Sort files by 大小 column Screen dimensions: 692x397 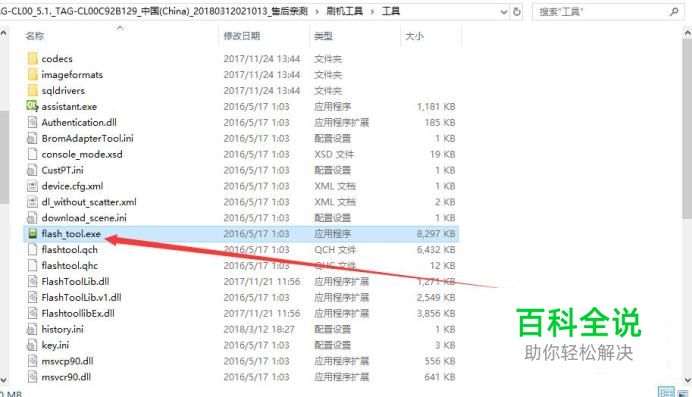[x=414, y=36]
